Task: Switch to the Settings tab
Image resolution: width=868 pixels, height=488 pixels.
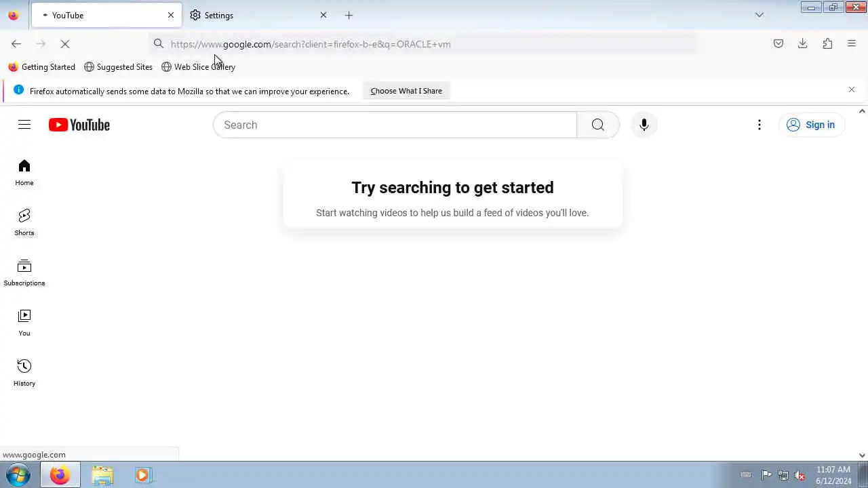Action: 258,15
